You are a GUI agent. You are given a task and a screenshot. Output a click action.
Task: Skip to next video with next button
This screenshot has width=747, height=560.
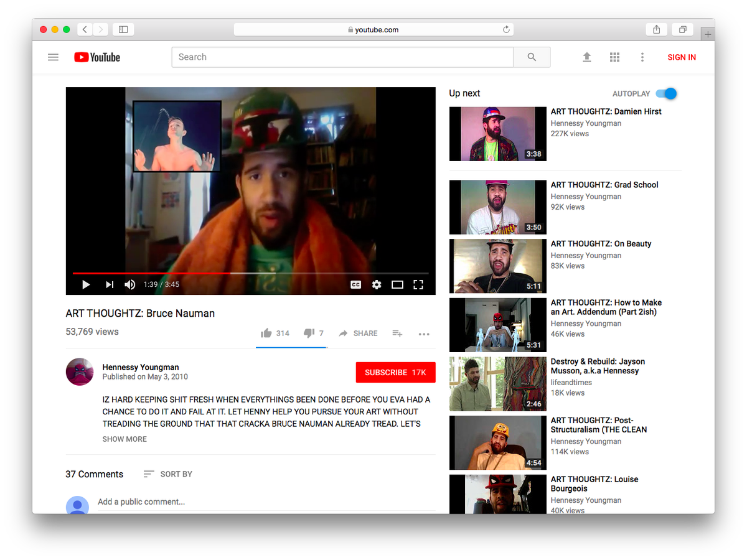point(110,284)
